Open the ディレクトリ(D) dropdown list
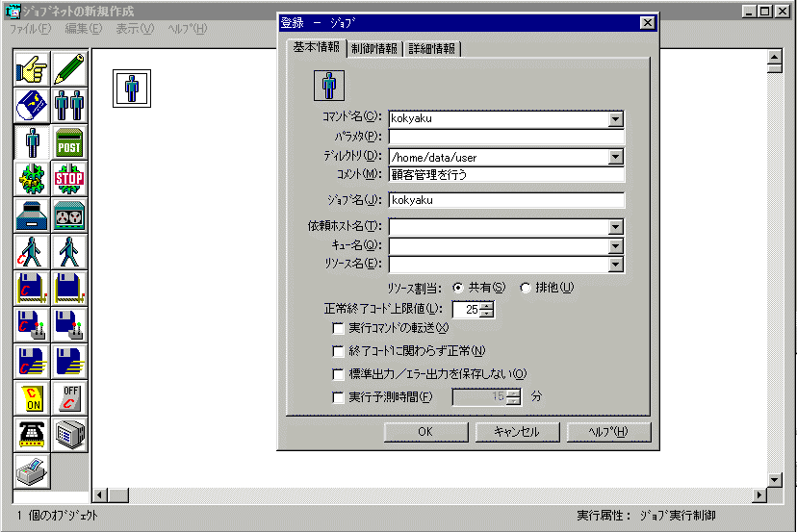Viewport: 797px width, 532px height. click(x=615, y=157)
